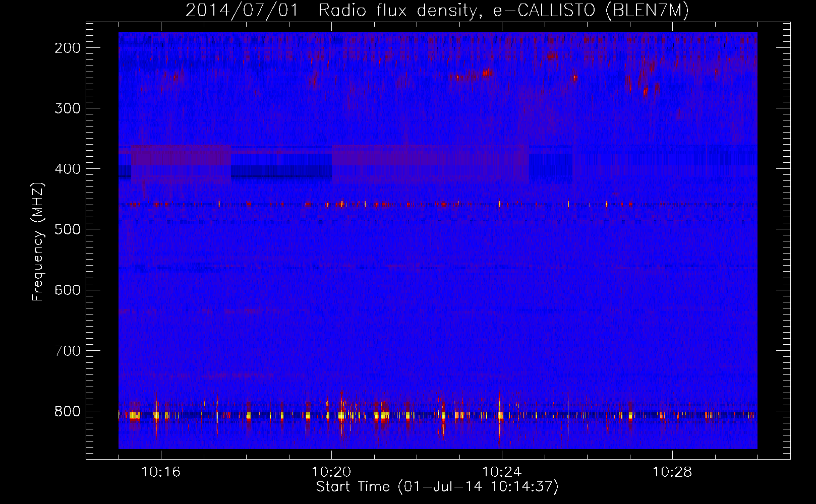
Task: Click the 10:24 time tick label
Action: [x=502, y=472]
